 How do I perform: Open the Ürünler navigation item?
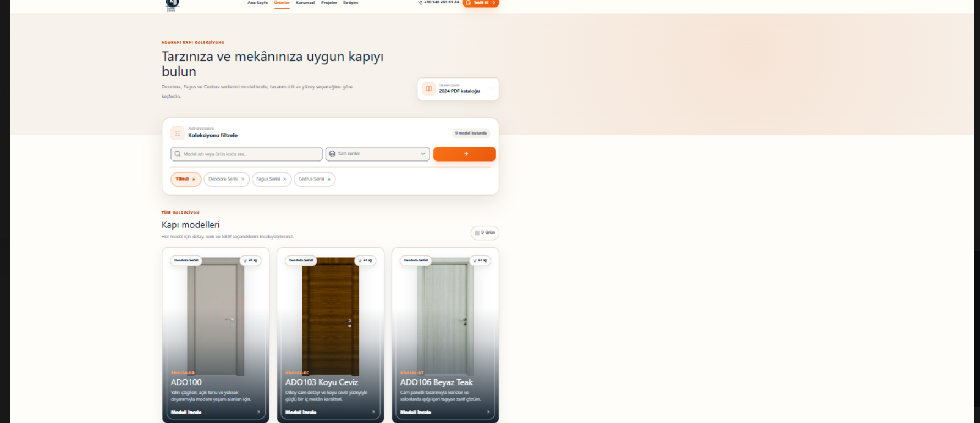click(x=282, y=3)
